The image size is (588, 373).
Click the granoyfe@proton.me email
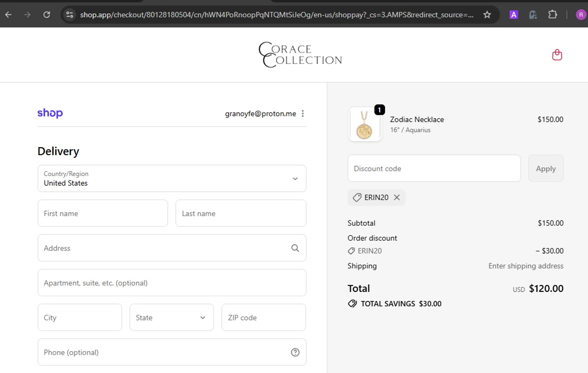pyautogui.click(x=260, y=114)
